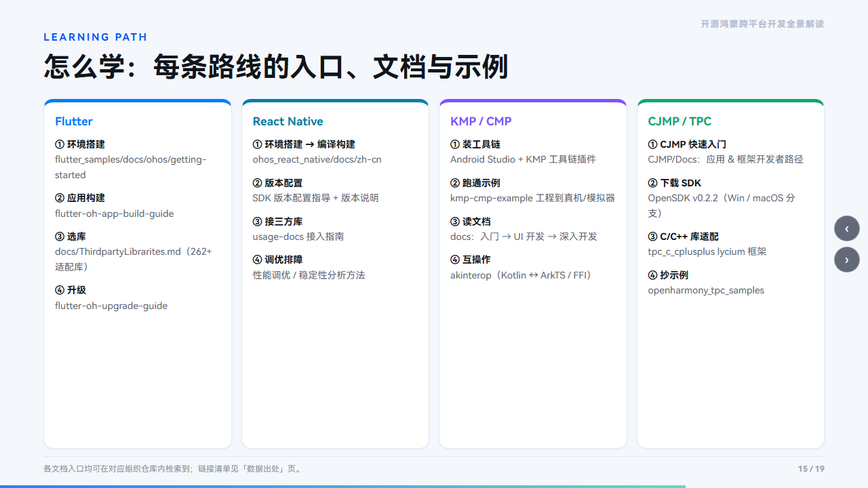
Task: Click React Native step ① 环境搭建 → 编译构建
Action: [304, 144]
